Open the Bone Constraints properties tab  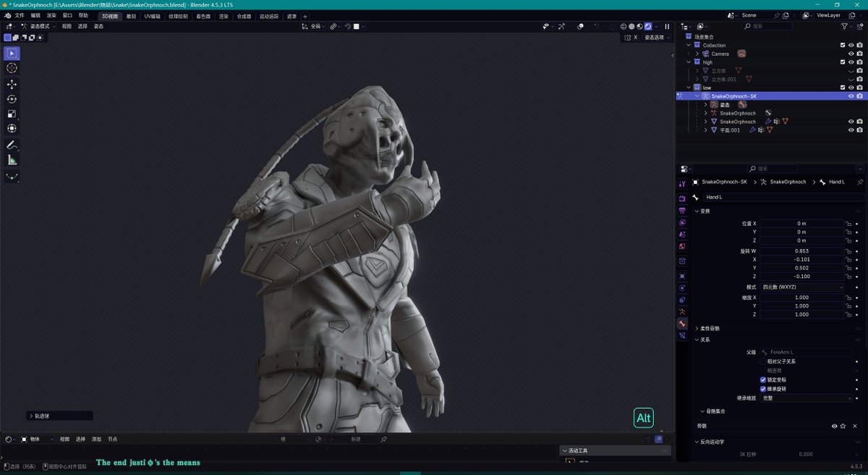tap(682, 336)
